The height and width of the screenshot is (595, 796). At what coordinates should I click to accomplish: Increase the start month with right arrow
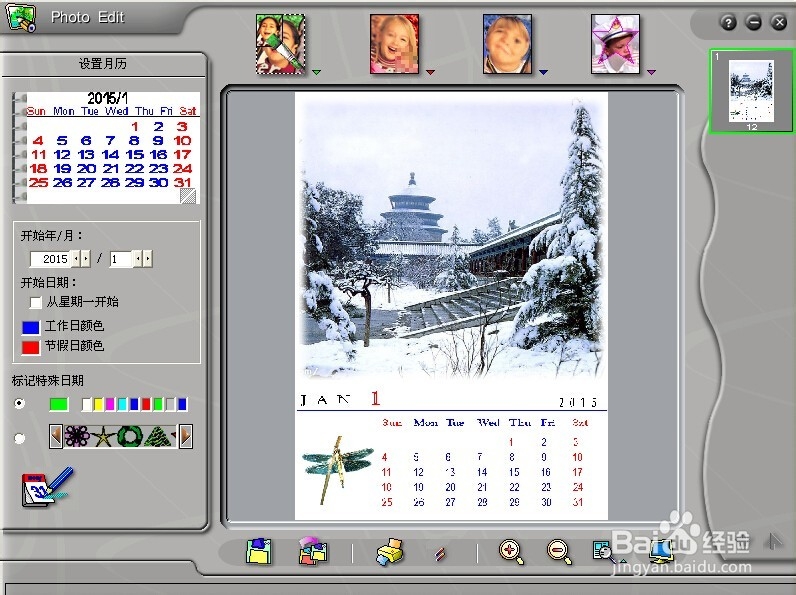point(148,259)
